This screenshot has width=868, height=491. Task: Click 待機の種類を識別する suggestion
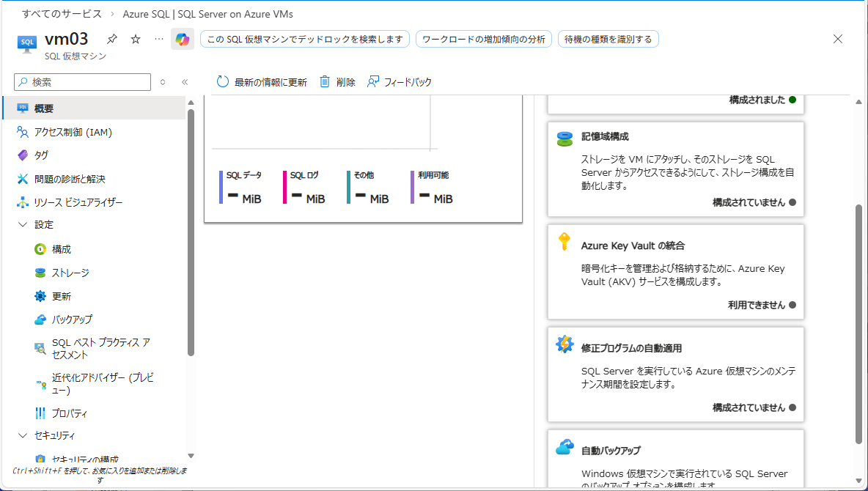click(x=608, y=40)
